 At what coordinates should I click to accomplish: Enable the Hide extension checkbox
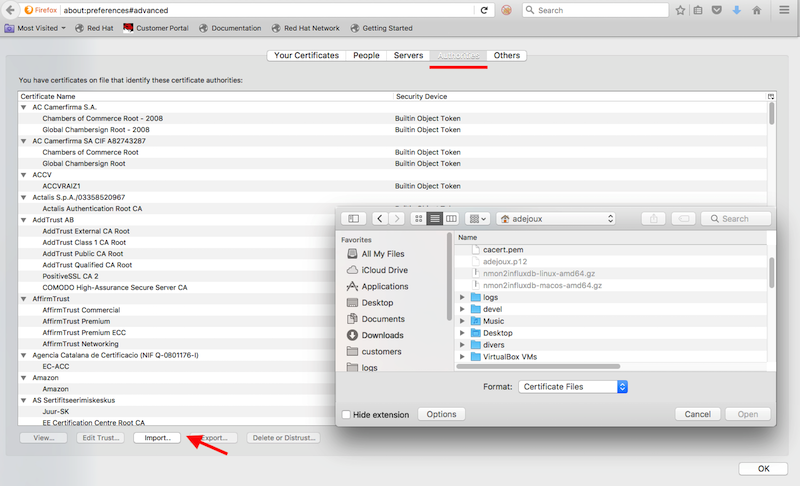coord(346,414)
